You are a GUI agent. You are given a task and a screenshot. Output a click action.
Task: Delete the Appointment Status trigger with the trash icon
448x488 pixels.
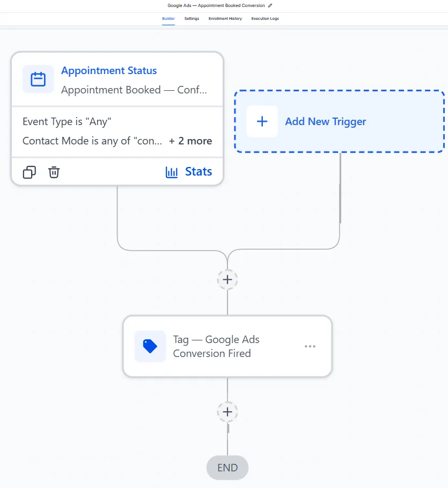point(54,172)
